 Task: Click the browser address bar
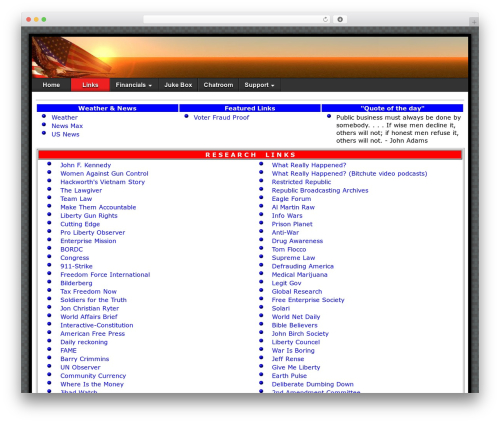click(237, 19)
